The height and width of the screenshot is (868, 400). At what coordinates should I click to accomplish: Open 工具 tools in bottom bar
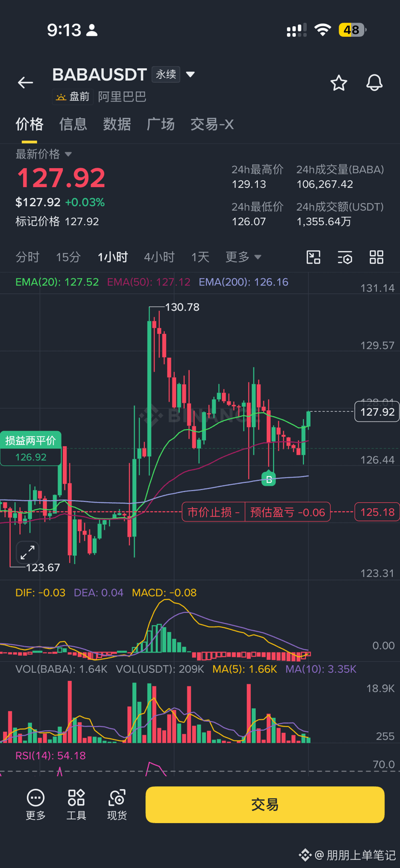76,805
